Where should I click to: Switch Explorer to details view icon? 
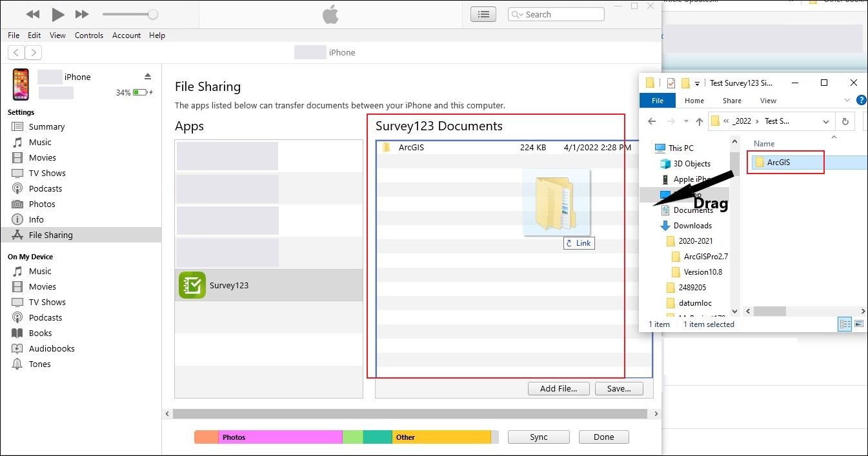(x=845, y=324)
